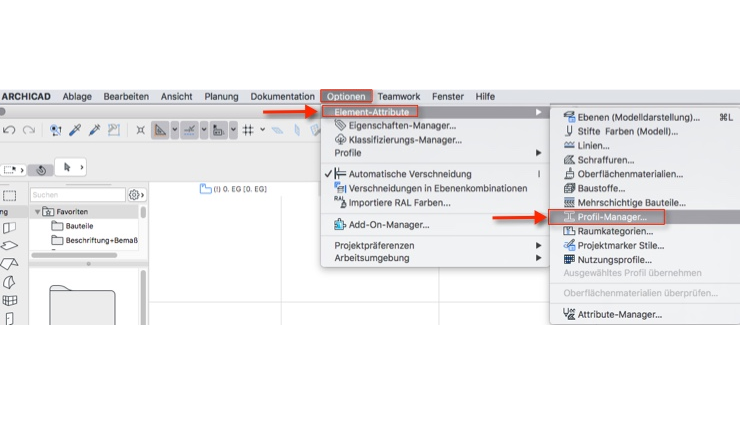Open the dropdown beside the snap guides button
The image size is (740, 430).
pyautogui.click(x=204, y=130)
